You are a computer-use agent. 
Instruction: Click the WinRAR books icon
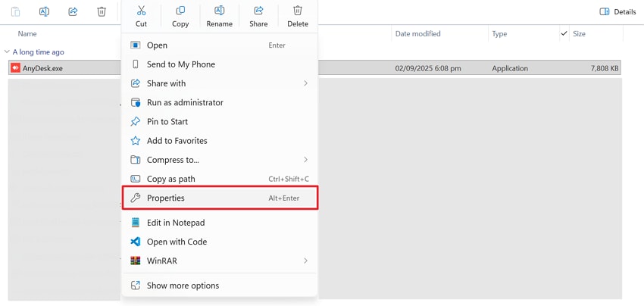pyautogui.click(x=135, y=261)
